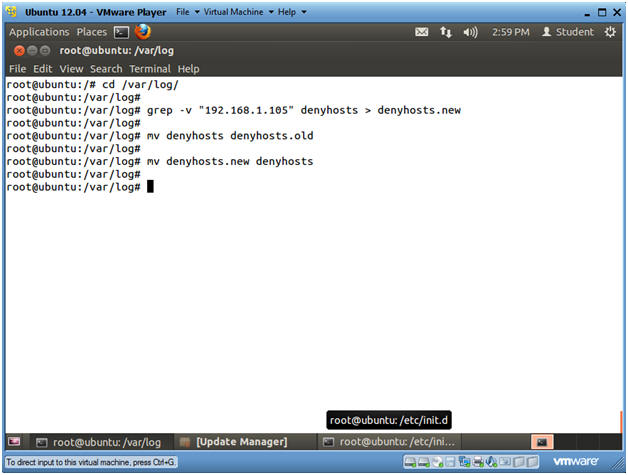Open the mail envelope indicator
Viewport: 628px width, 475px height.
pyautogui.click(x=421, y=32)
